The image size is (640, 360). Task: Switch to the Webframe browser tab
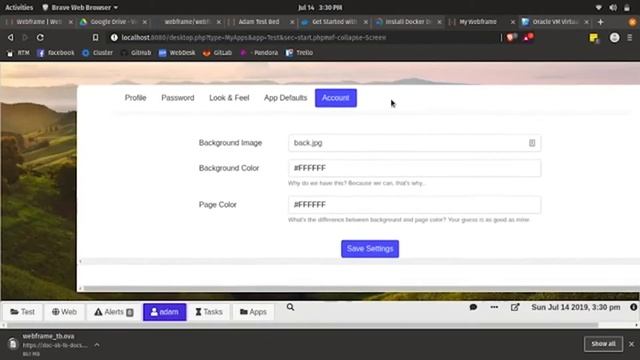tap(38, 22)
